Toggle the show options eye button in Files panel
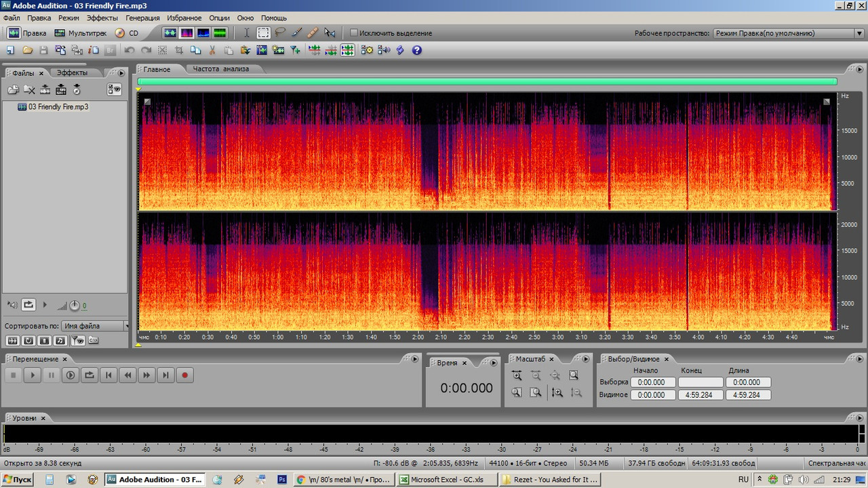868x488 pixels. click(x=114, y=89)
